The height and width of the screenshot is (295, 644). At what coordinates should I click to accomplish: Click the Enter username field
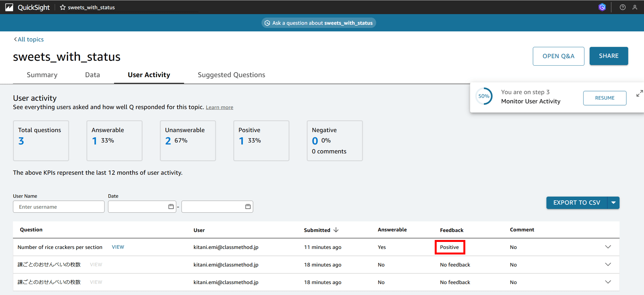pyautogui.click(x=59, y=207)
